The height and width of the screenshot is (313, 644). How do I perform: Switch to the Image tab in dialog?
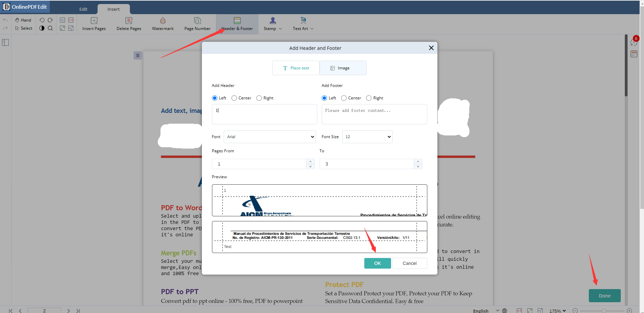coord(343,68)
